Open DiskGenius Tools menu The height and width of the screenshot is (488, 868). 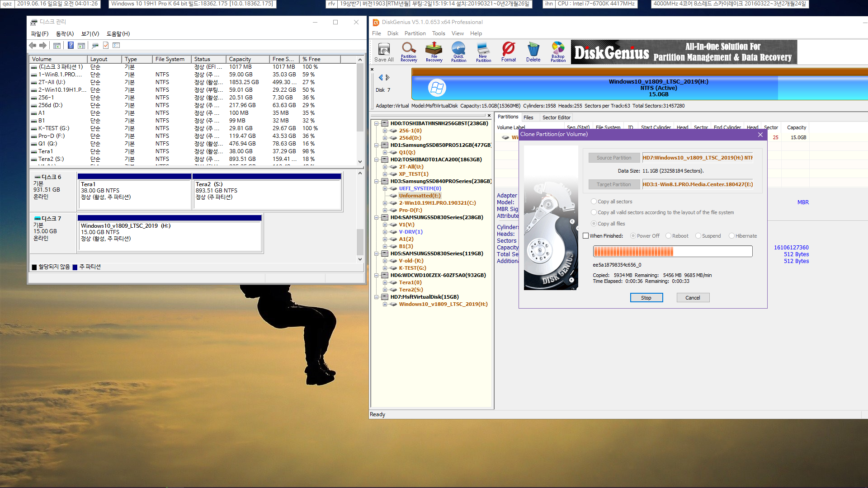tap(439, 33)
